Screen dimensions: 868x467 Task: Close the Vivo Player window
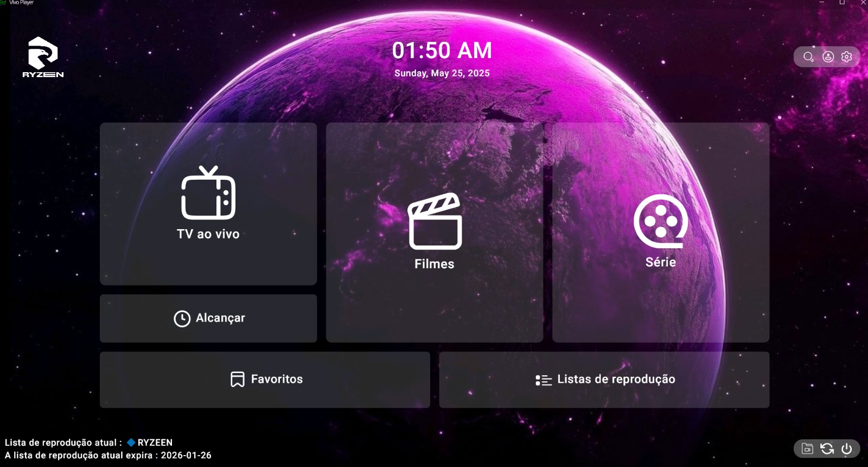coord(863,3)
